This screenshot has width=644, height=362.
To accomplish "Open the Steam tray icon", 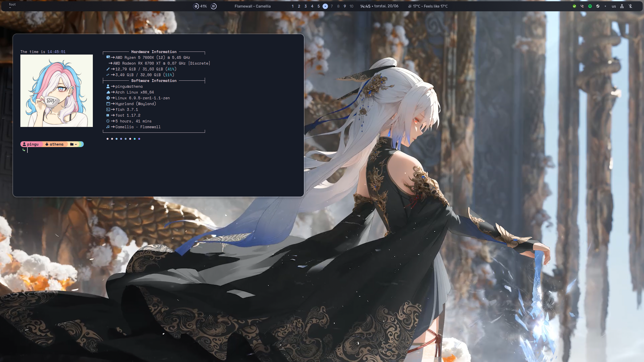I will click(x=598, y=6).
